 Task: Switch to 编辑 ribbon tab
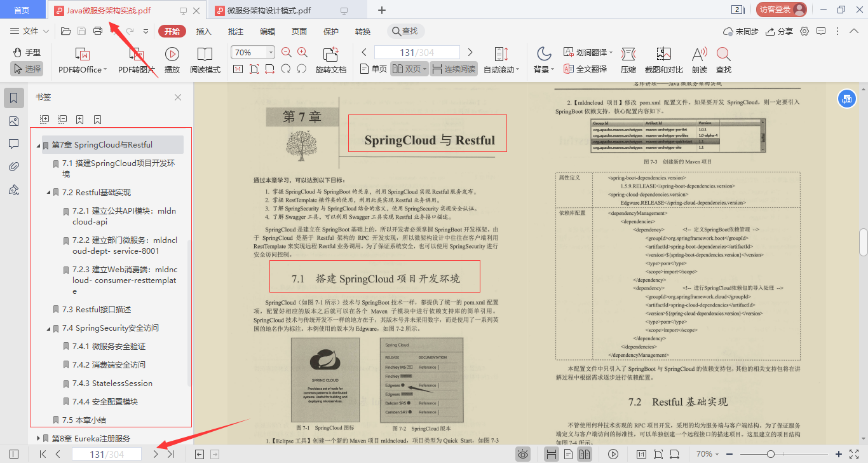(267, 31)
